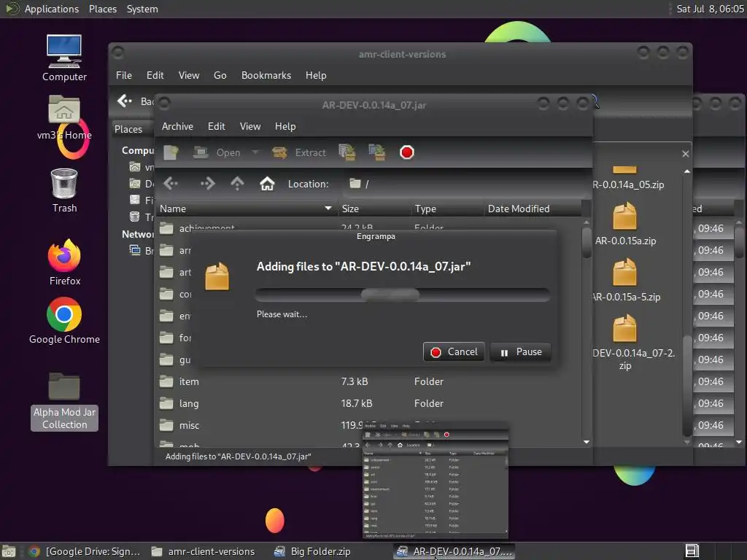Click the new archive icon in Engrampa toolbar
The width and height of the screenshot is (747, 560).
click(171, 152)
